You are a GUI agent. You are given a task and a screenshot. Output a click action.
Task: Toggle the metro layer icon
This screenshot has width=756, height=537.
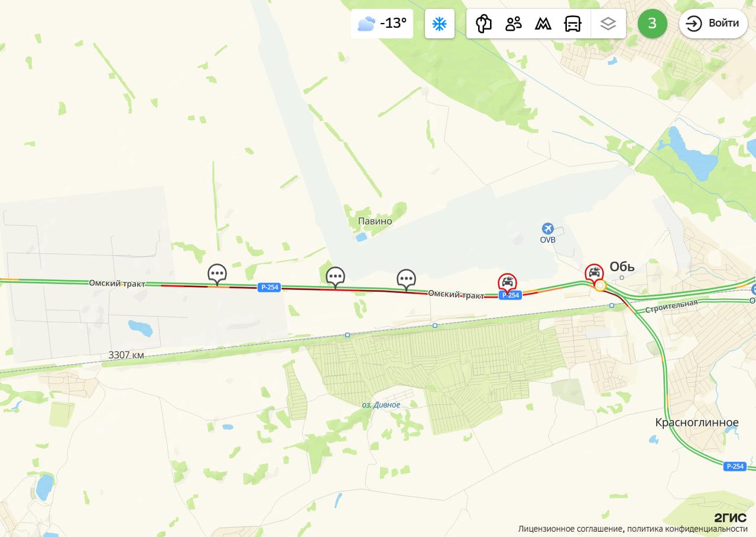point(543,24)
